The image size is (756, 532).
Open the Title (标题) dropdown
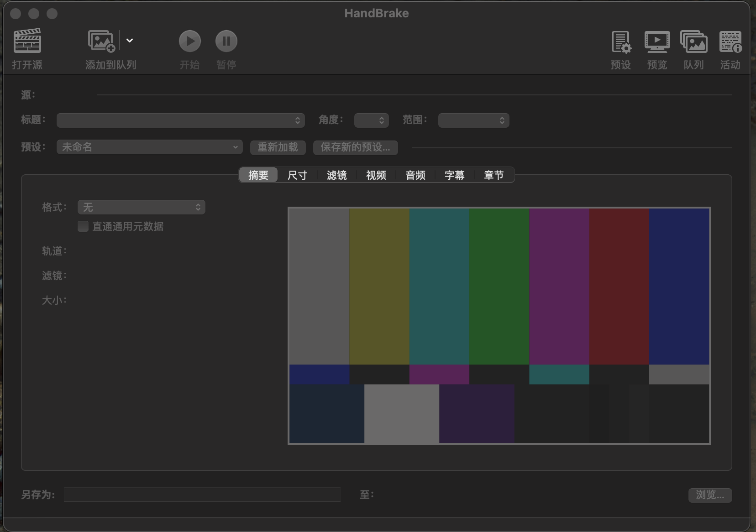[x=181, y=120]
